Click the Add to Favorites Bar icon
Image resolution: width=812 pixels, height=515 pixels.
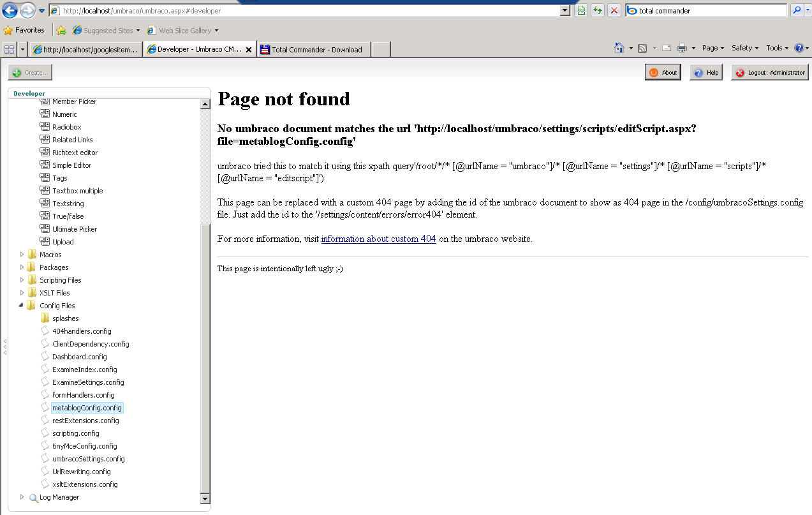point(61,30)
